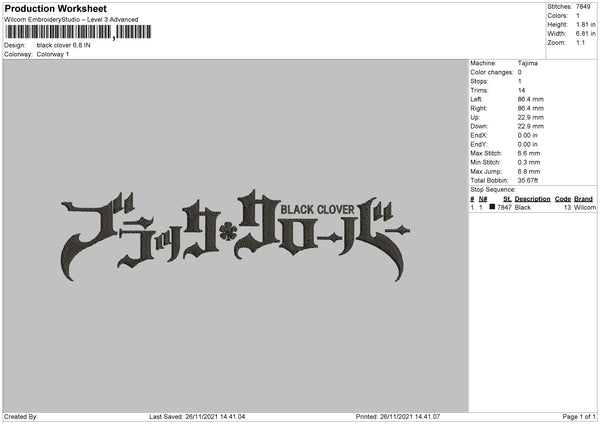
Task: Click the Zoom value 1:1
Action: point(580,42)
